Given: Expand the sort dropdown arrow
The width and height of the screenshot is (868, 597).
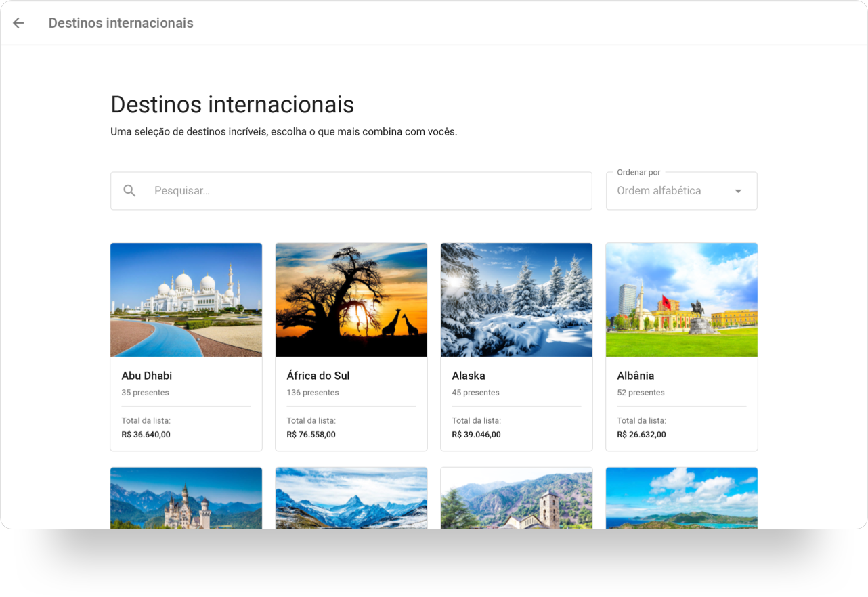Looking at the screenshot, I should [x=738, y=191].
